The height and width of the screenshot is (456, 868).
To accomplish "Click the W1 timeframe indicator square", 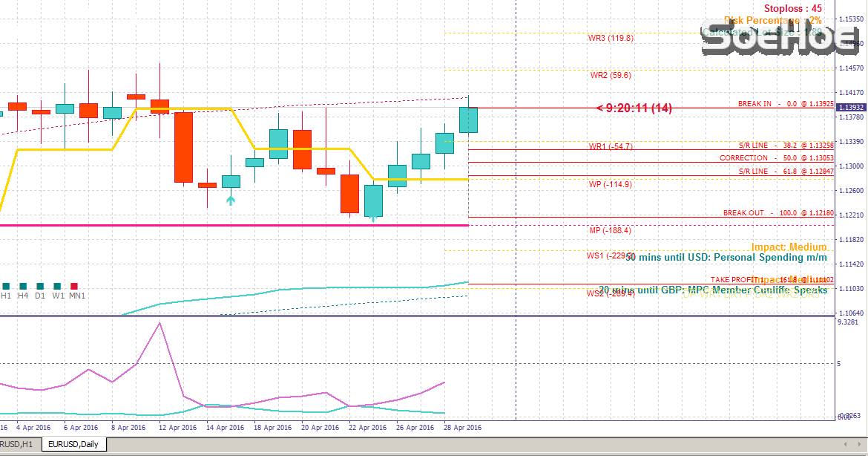I will pos(57,286).
